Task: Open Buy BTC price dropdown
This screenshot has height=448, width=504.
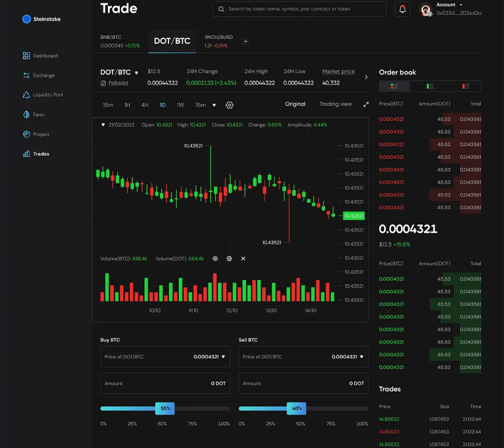Action: coord(224,357)
